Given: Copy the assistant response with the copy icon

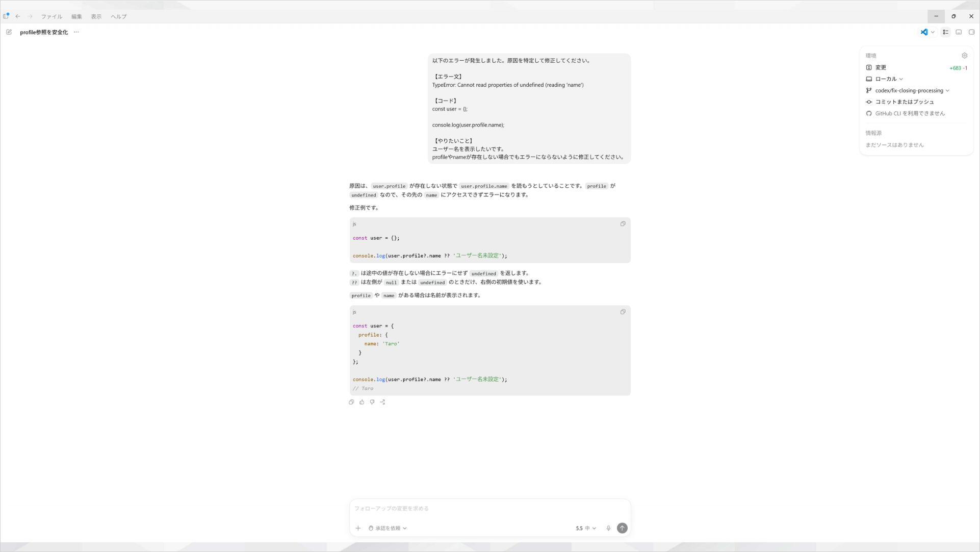Looking at the screenshot, I should click(x=351, y=402).
